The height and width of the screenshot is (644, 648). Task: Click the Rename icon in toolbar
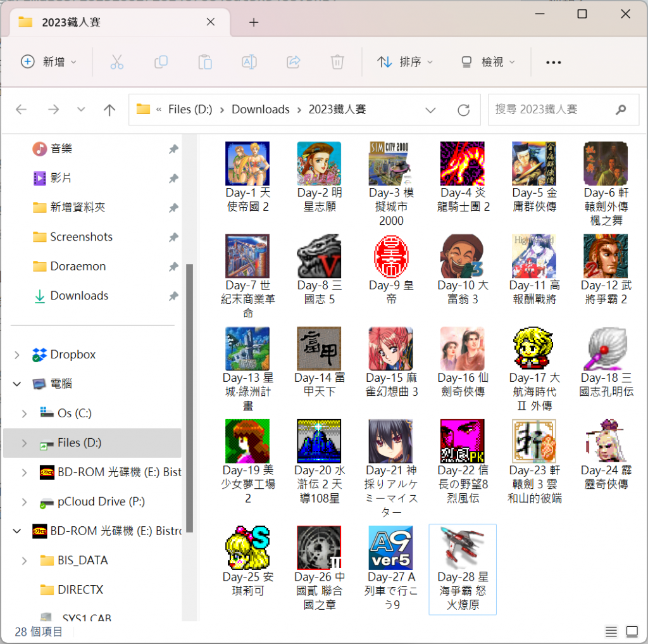click(249, 62)
